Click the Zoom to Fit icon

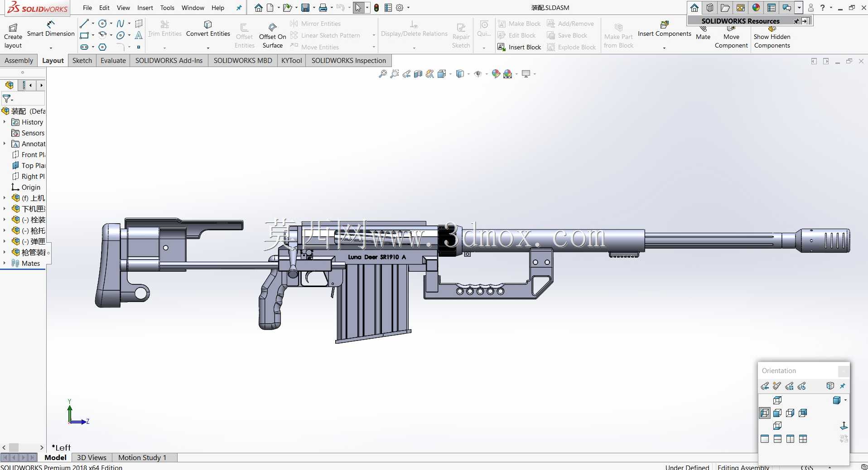click(383, 74)
